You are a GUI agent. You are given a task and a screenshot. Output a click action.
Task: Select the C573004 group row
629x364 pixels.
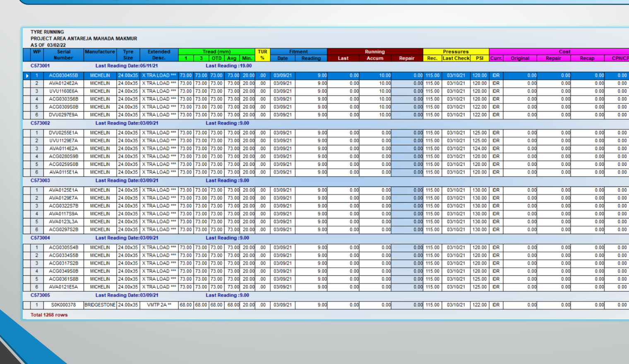click(326, 238)
